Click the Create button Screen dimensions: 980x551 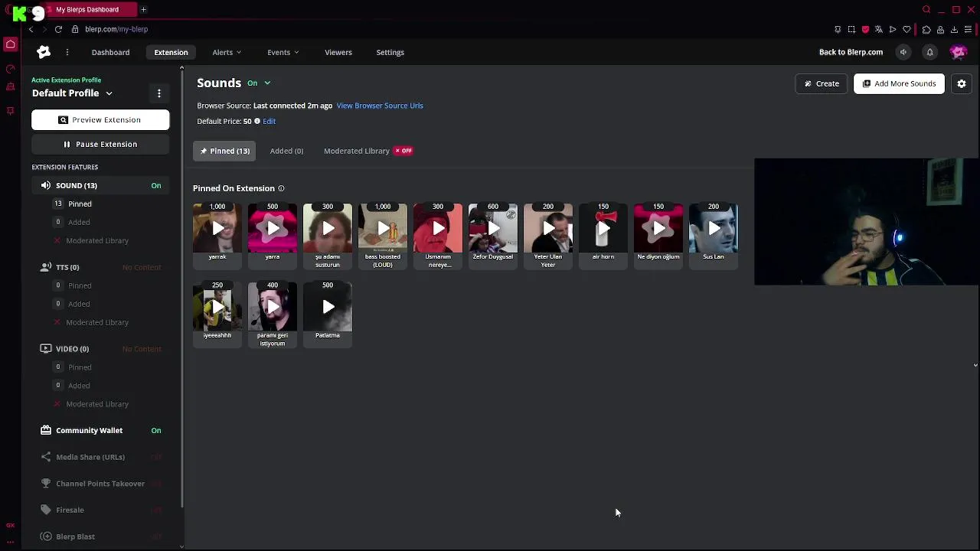pyautogui.click(x=821, y=83)
